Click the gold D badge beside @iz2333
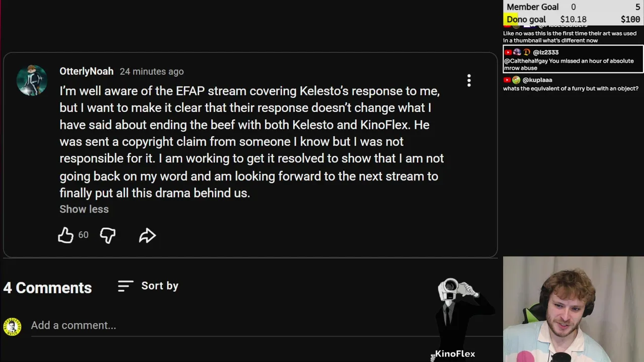The height and width of the screenshot is (362, 644). [527, 52]
